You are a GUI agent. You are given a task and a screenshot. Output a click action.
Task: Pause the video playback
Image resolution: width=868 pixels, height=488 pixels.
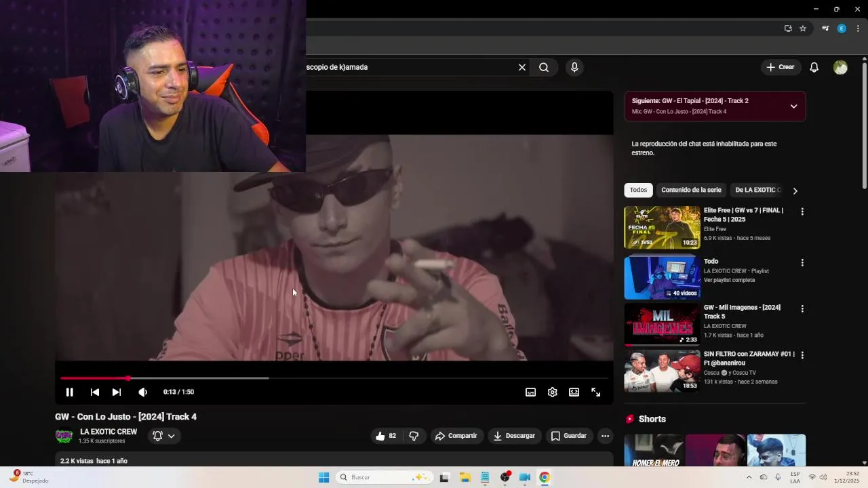click(x=69, y=392)
